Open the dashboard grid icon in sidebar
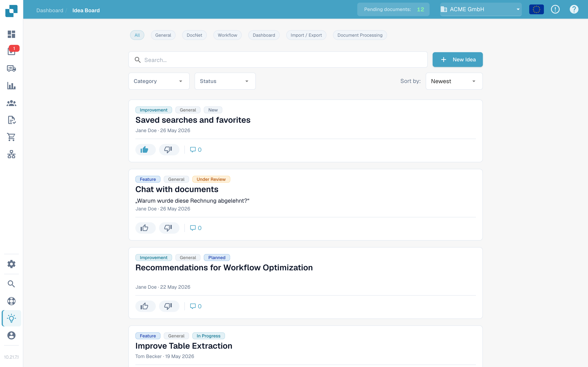This screenshot has width=588, height=367. coord(11,34)
